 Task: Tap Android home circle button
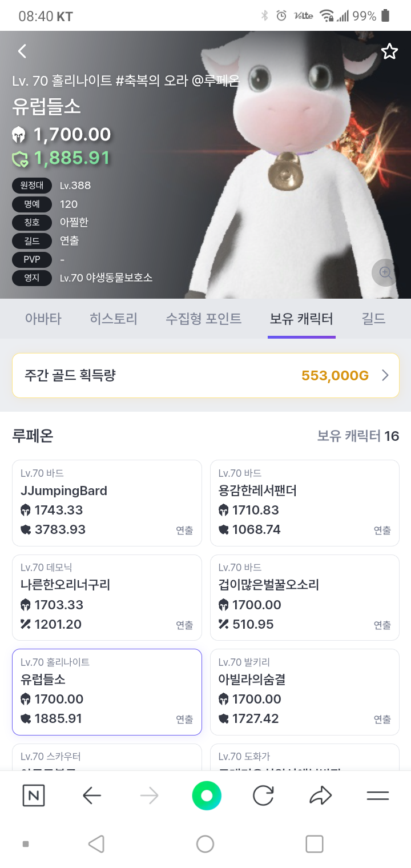(205, 844)
